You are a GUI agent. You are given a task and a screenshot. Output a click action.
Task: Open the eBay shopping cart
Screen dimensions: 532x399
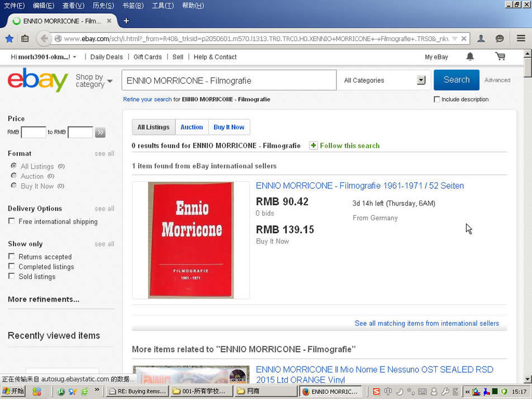tap(500, 56)
